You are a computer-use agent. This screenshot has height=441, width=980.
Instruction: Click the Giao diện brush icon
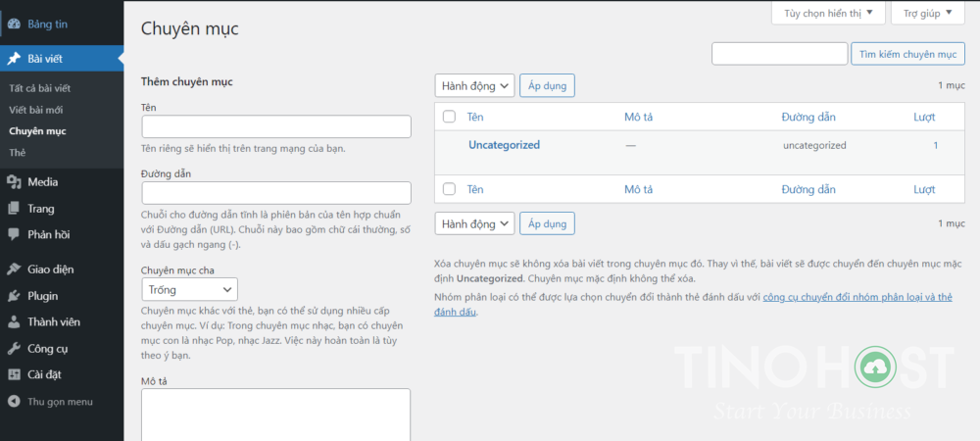tap(14, 269)
